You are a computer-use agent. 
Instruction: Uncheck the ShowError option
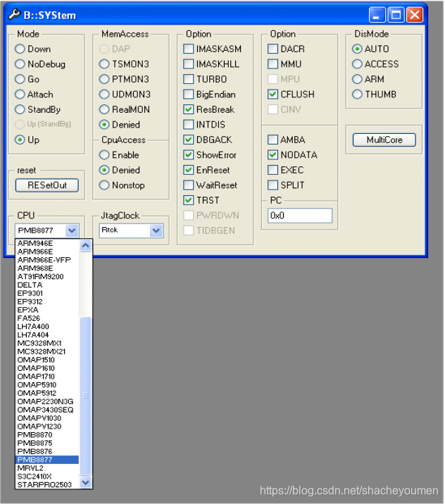coord(189,155)
